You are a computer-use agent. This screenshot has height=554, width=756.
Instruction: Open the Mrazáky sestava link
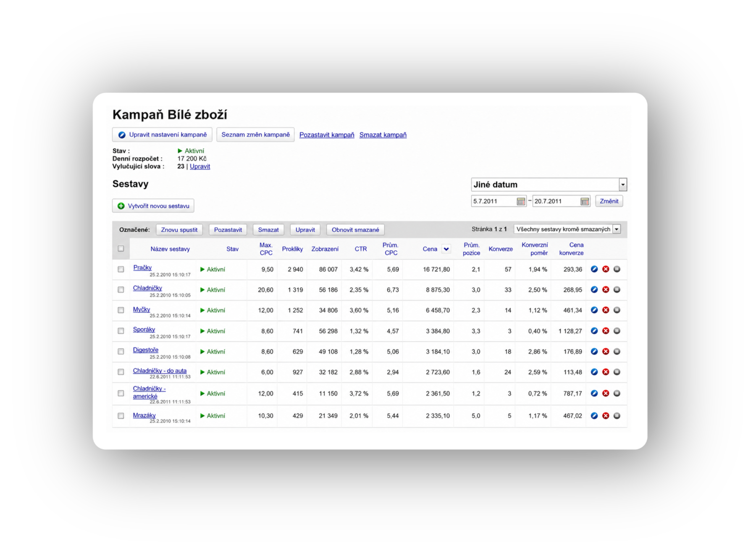coord(144,415)
